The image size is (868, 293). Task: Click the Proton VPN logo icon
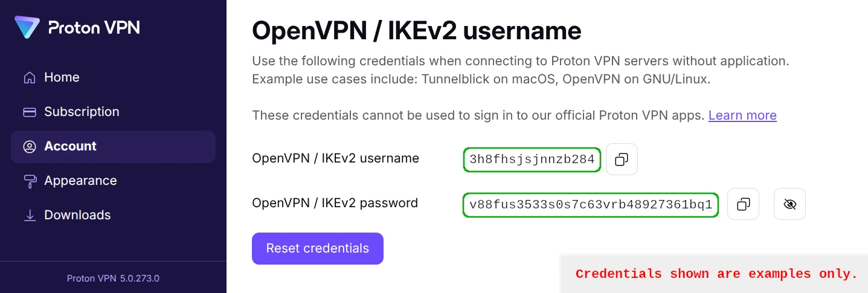27,27
